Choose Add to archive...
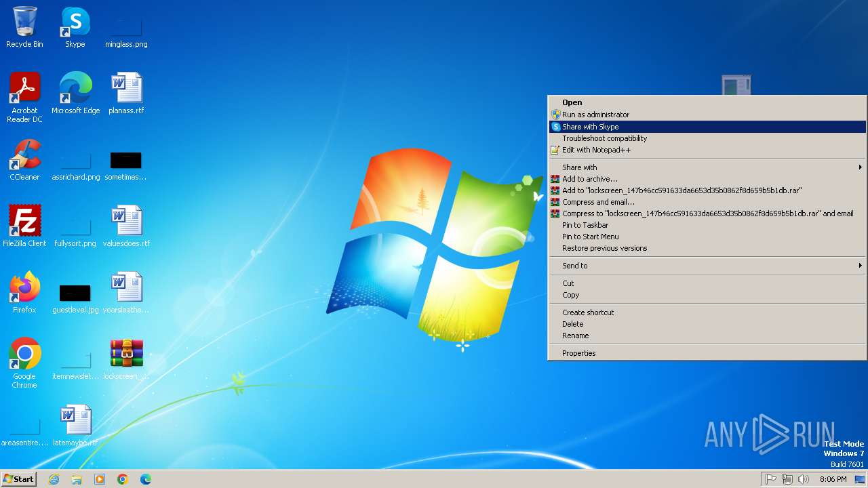The height and width of the screenshot is (488, 868). 707,179
